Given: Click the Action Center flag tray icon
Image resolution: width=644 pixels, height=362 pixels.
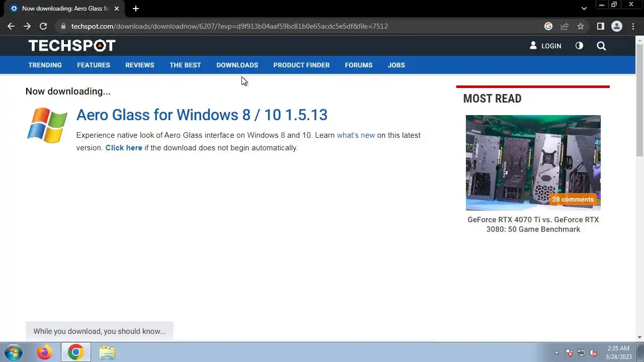Looking at the screenshot, I should (x=569, y=352).
